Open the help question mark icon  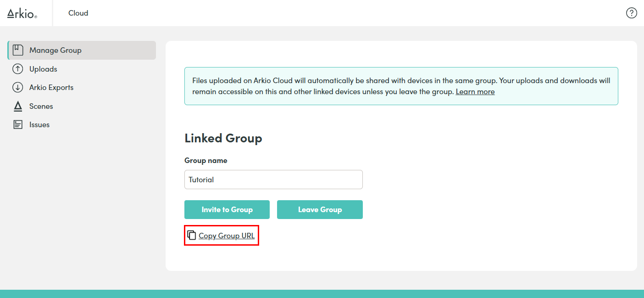[x=631, y=13]
